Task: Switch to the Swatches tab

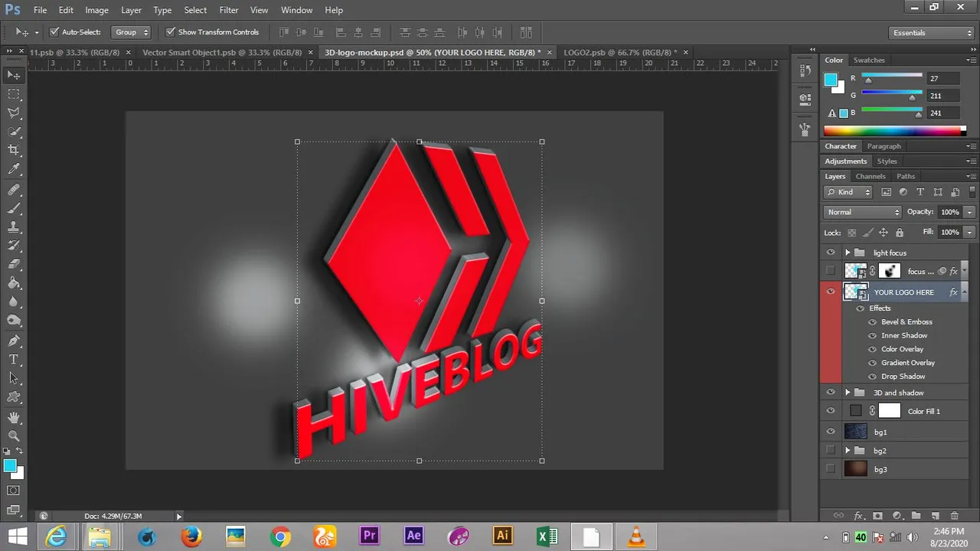Action: pos(869,60)
